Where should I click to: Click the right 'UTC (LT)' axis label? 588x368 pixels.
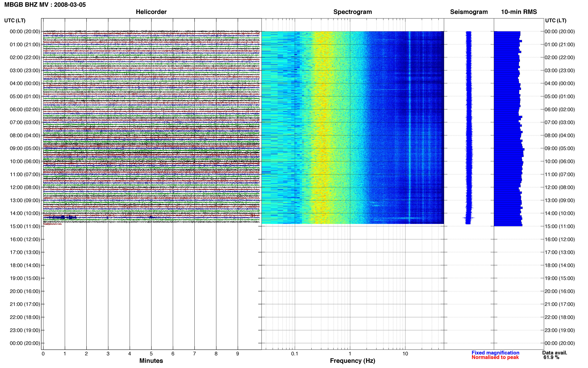click(x=556, y=20)
